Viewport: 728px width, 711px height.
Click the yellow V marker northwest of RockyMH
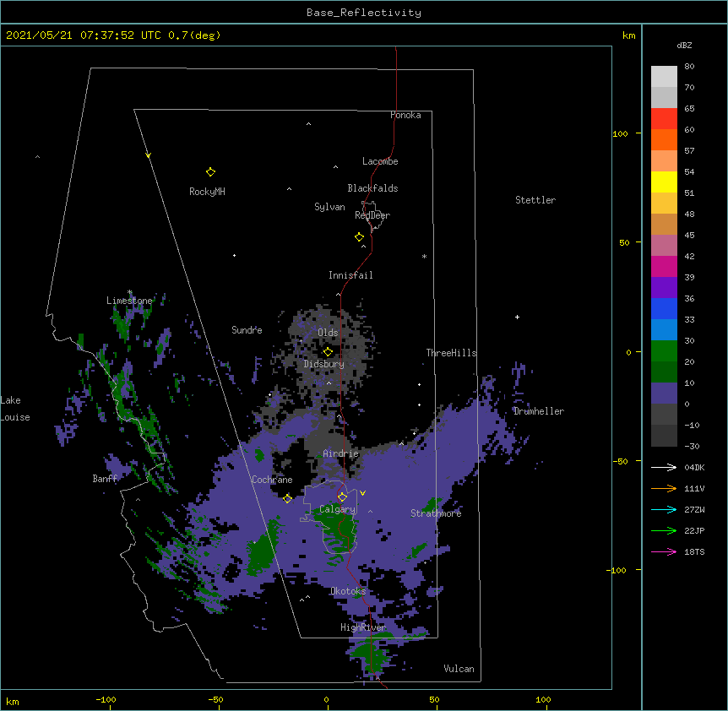[x=148, y=155]
